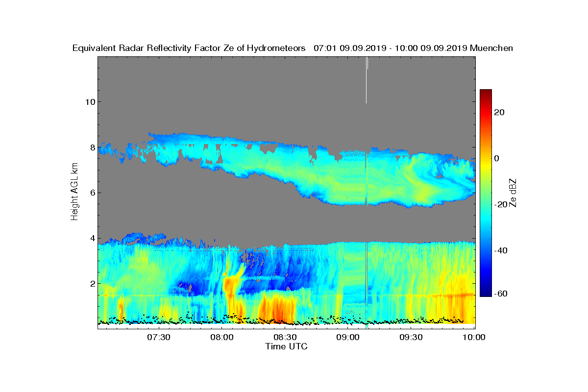Click the height tick label '8'

click(92, 147)
